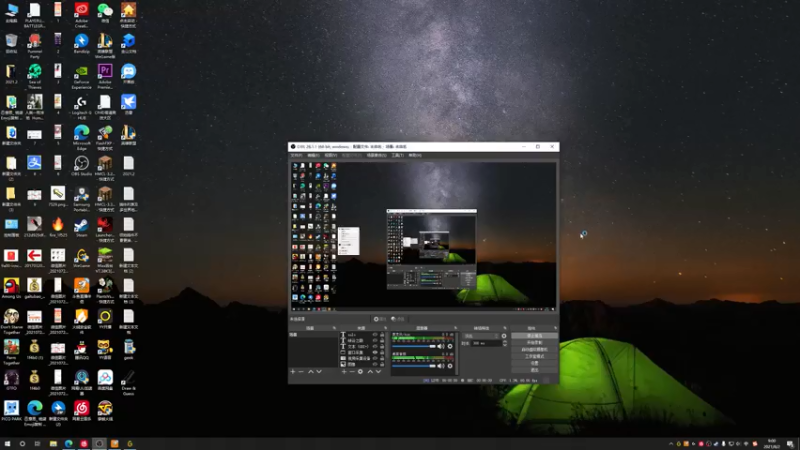800x450 pixels.
Task: Undock the Controls panel via header icon
Action: (x=555, y=328)
